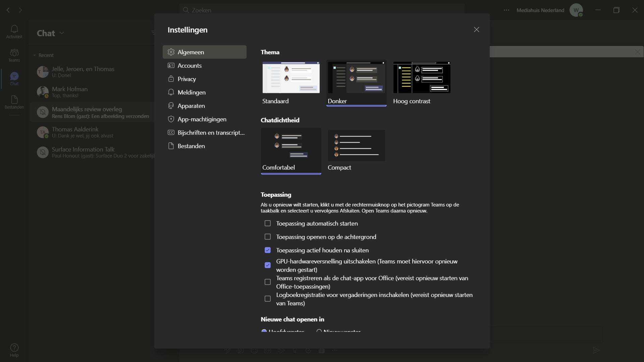Open Bestanden icon in left rail

(14, 102)
